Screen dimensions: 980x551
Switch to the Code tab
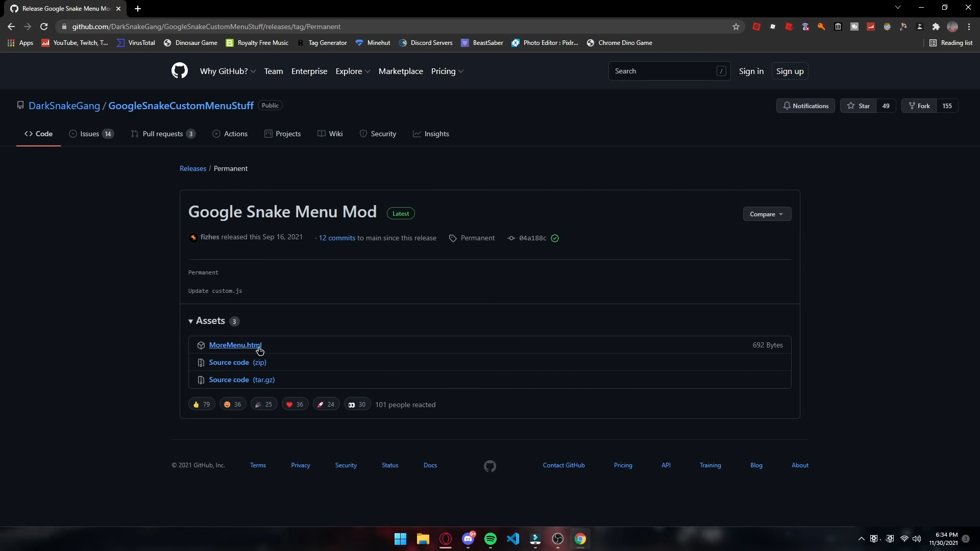pos(38,134)
